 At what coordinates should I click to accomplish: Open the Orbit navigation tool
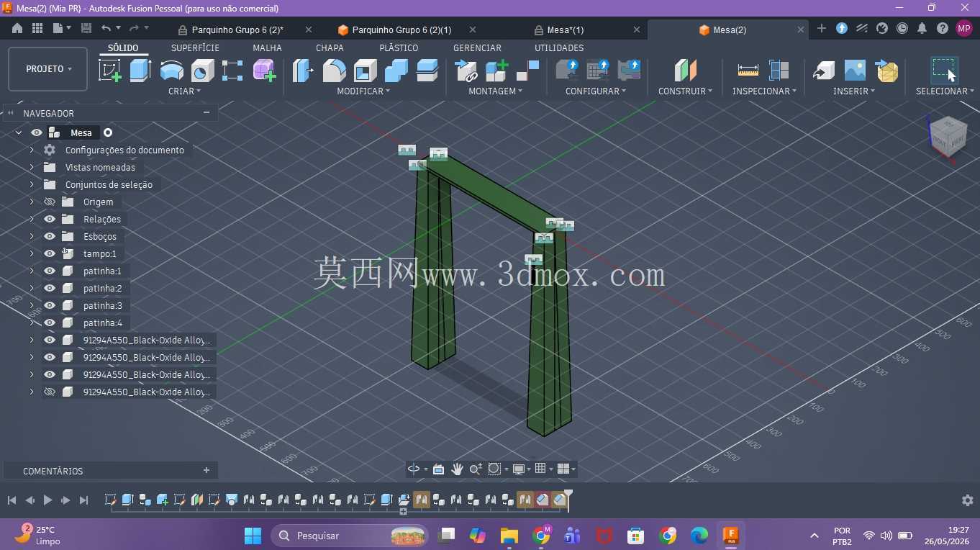pos(414,469)
